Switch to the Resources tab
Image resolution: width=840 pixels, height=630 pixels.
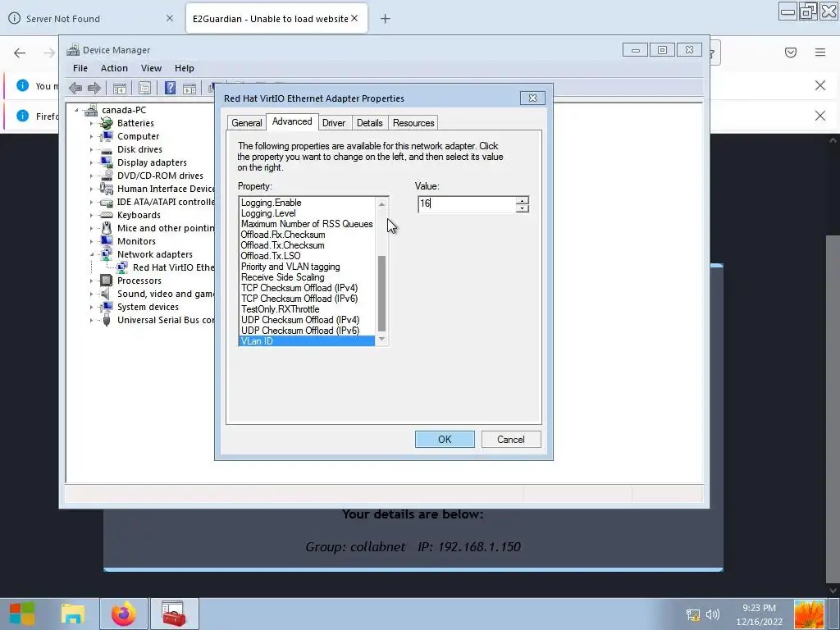tap(413, 123)
